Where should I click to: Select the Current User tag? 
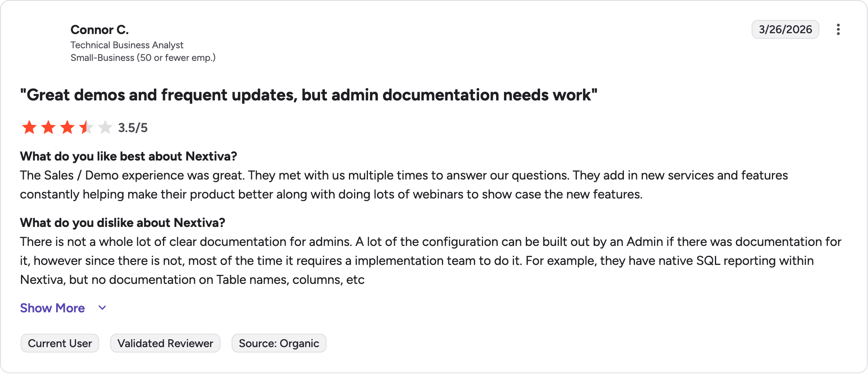pyautogui.click(x=60, y=343)
